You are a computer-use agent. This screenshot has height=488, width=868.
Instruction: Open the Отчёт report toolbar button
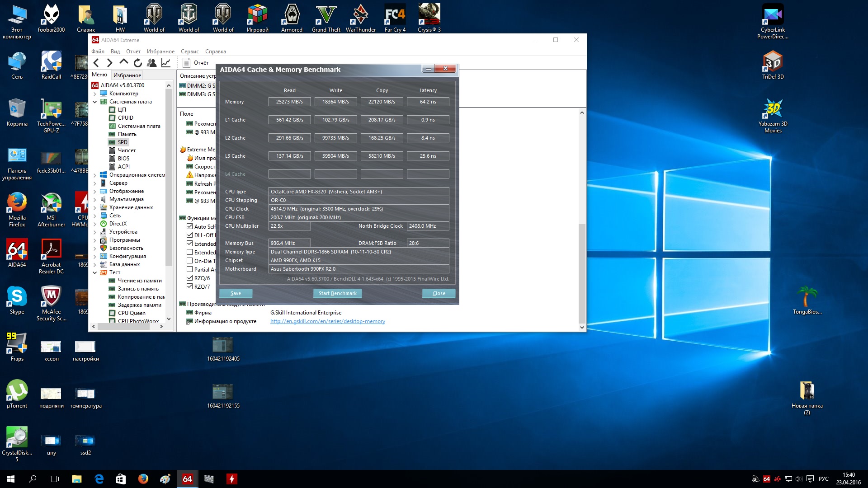click(196, 63)
